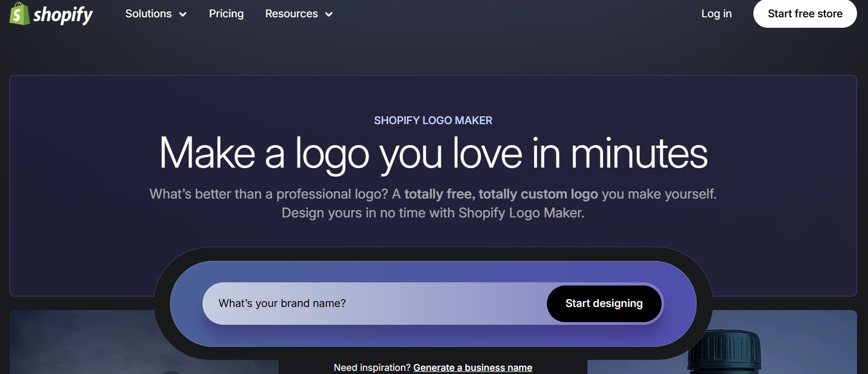Click the bold "totally free, totally custom logo" text

(500, 194)
